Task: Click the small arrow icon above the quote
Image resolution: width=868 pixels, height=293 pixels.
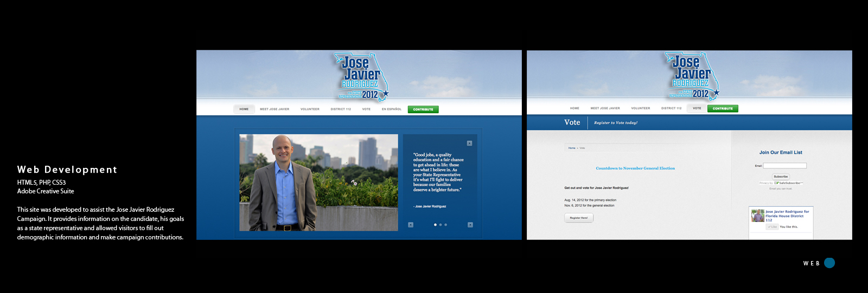Action: click(469, 144)
